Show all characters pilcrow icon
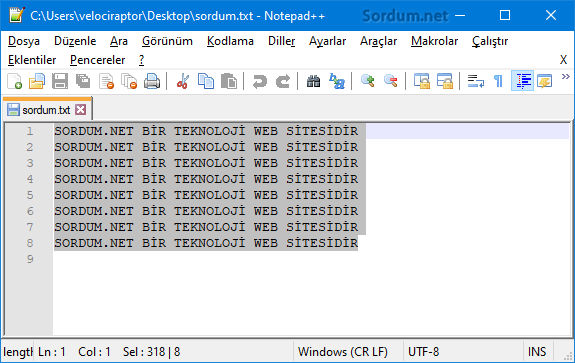 (498, 81)
